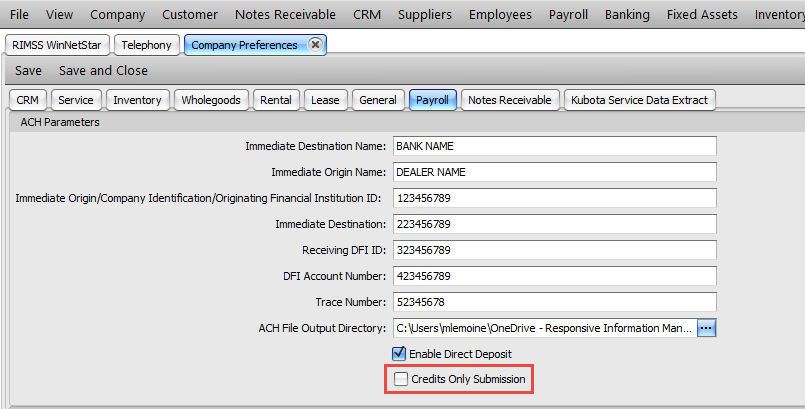Click the ACH File Output Directory field
The image size is (805, 409).
click(x=545, y=328)
